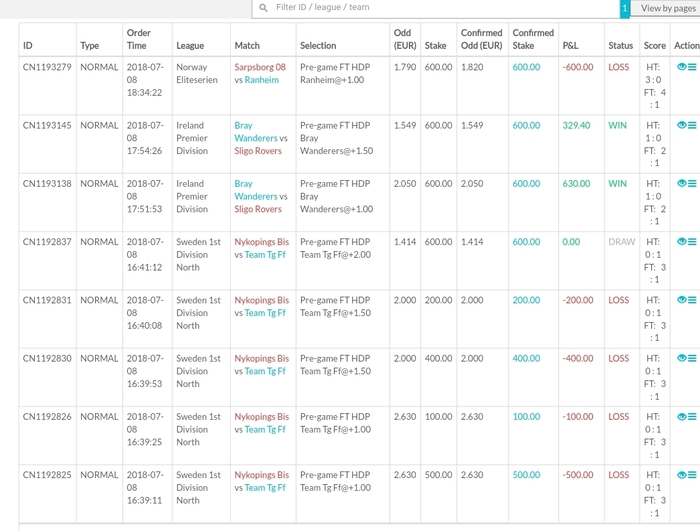
Task: Click Confirmed Odd (EUR) column header
Action: pos(482,39)
